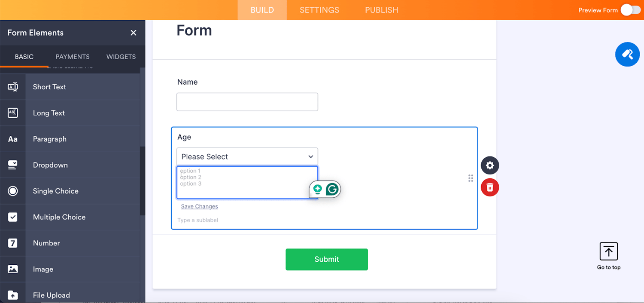Image resolution: width=644 pixels, height=303 pixels.
Task: Go to the SETTINGS section
Action: click(x=319, y=10)
